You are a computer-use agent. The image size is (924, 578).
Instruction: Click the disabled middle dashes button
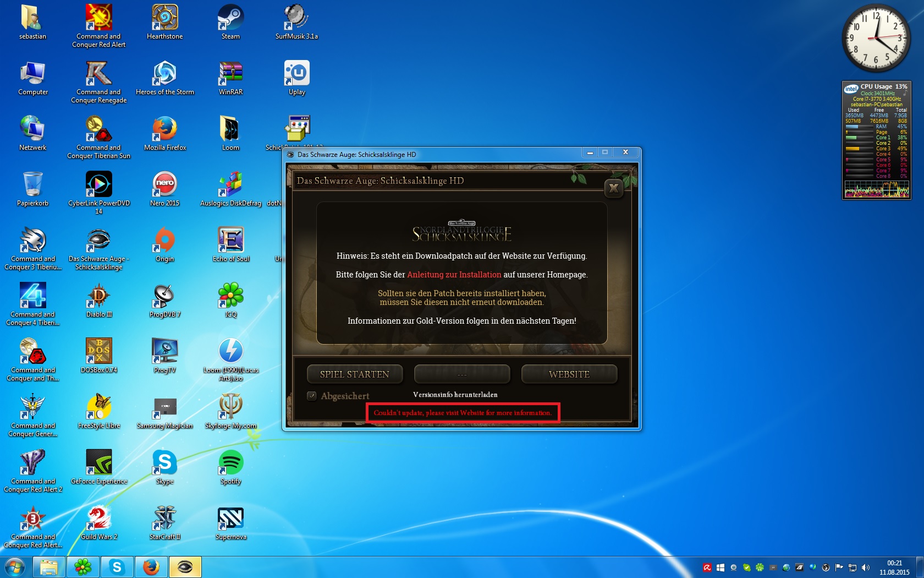[x=461, y=374]
